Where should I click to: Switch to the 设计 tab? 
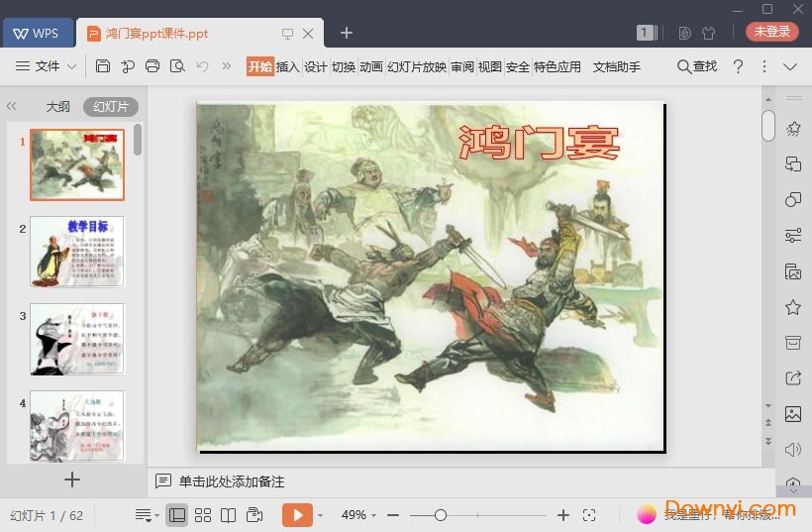point(315,66)
